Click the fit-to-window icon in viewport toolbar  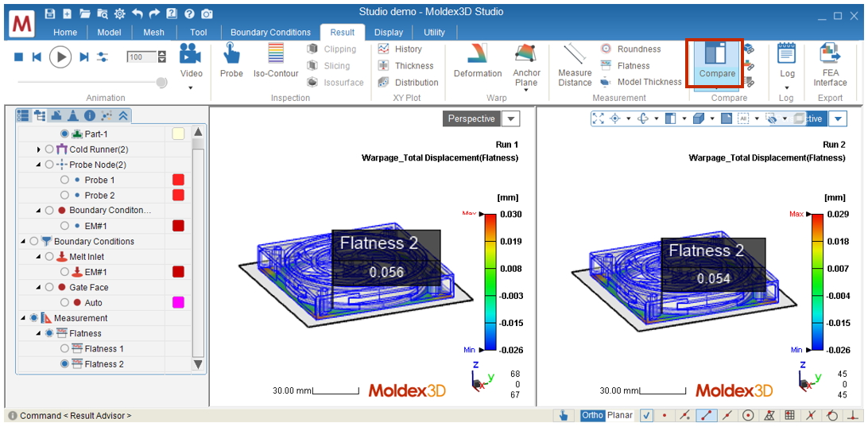click(599, 118)
